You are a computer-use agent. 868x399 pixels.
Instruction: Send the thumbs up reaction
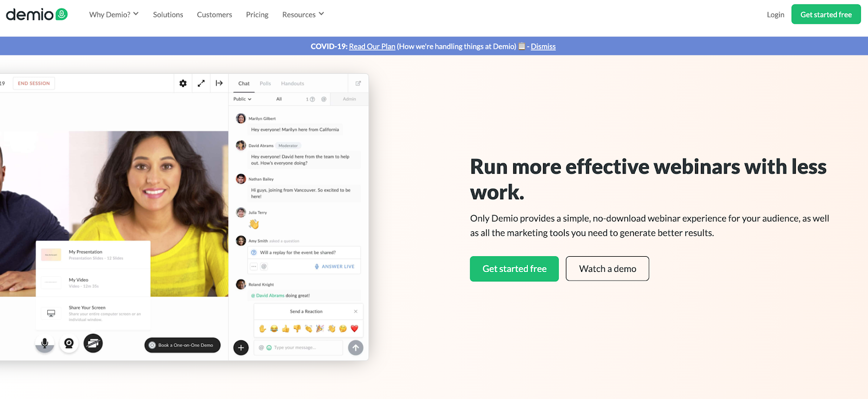pos(285,328)
